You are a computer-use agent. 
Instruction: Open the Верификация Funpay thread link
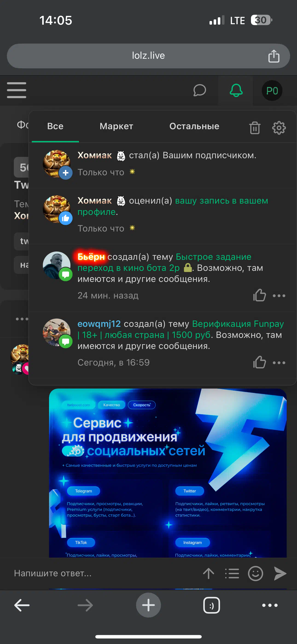pos(181,329)
